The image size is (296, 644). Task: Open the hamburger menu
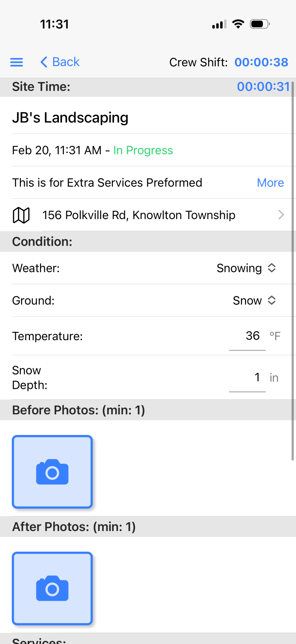17,62
